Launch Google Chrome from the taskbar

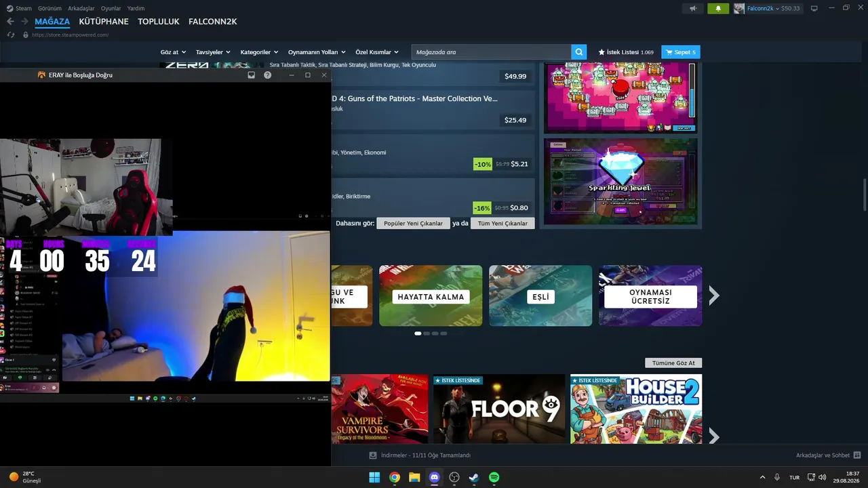pos(394,477)
